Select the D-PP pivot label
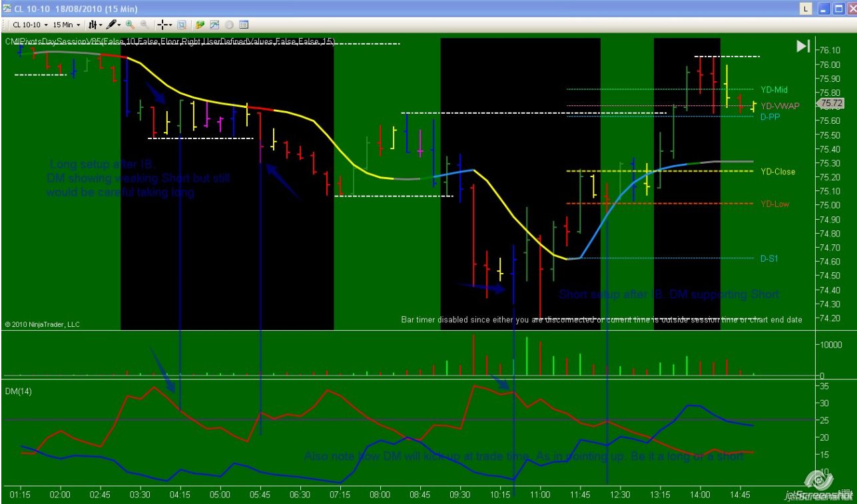 point(770,117)
